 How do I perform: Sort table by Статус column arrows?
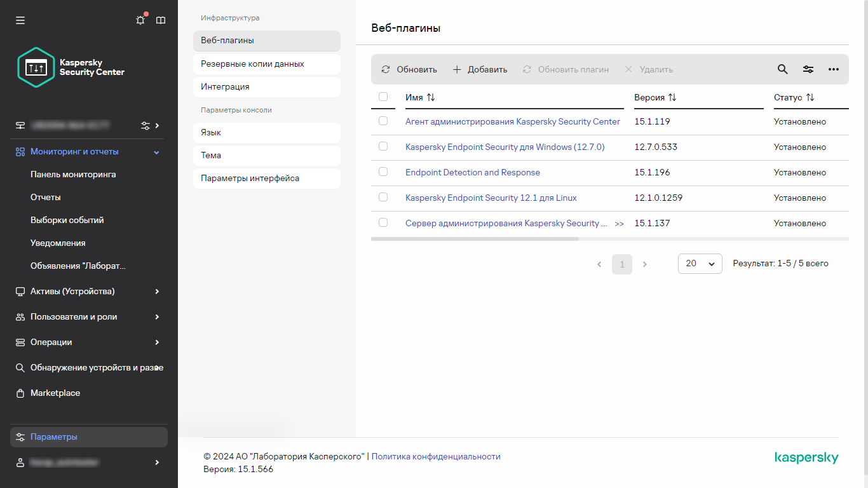[810, 97]
